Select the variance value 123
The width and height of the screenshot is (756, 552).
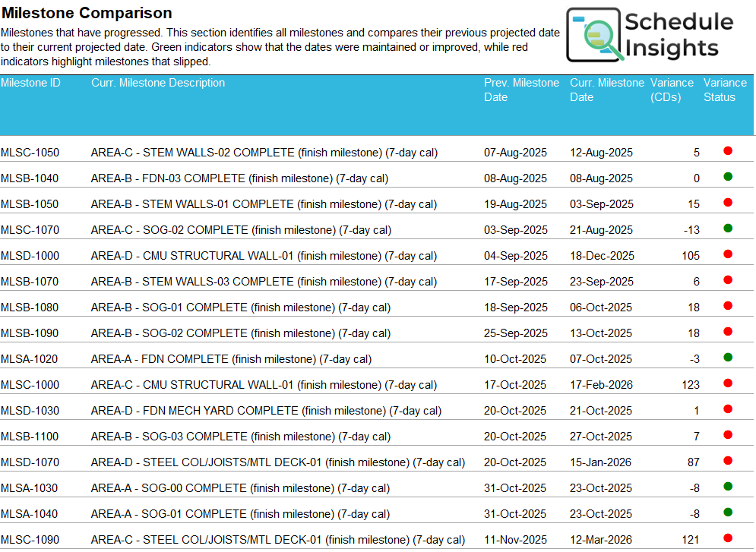point(690,385)
